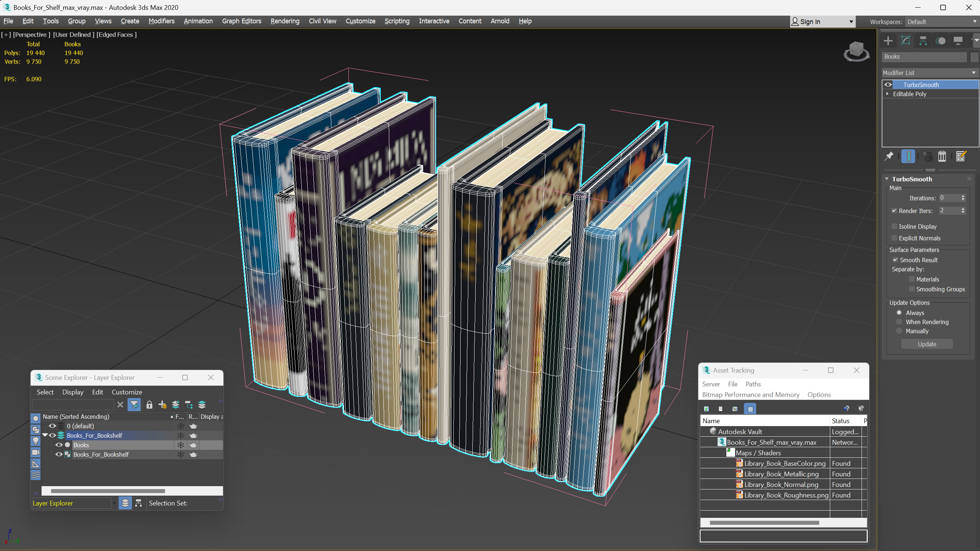Select the Always update option
The image size is (980, 551).
pos(899,312)
